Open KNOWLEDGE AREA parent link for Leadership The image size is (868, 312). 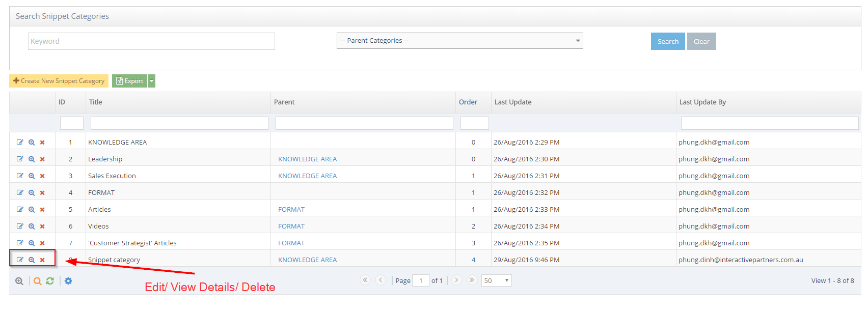click(307, 159)
